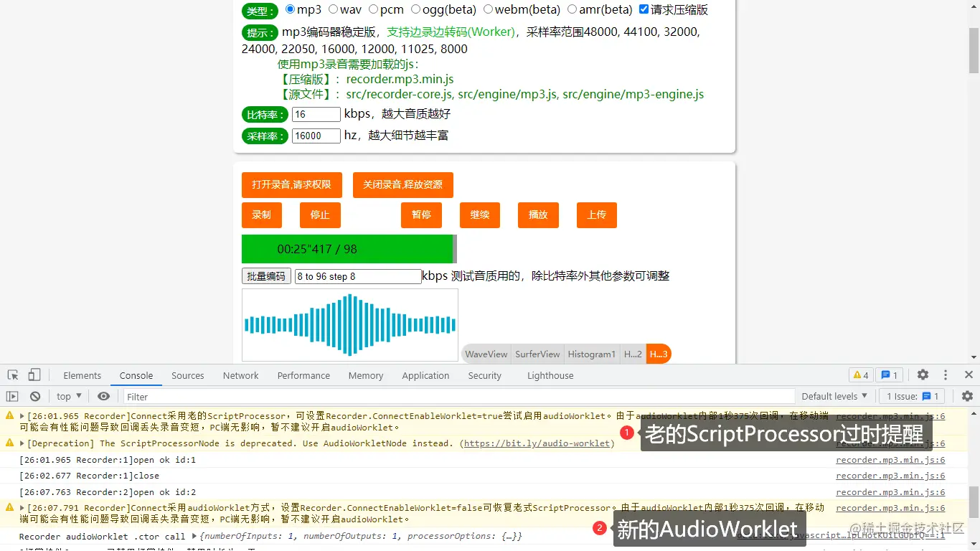Select the Histogram1 visualization tab
Viewport: 980px width, 551px height.
(x=592, y=354)
